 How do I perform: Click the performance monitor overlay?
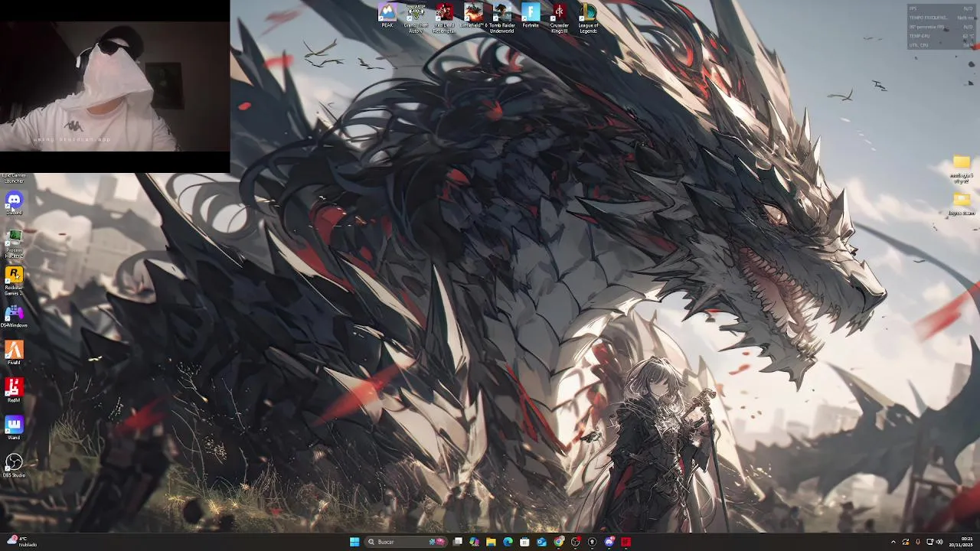pos(941,27)
